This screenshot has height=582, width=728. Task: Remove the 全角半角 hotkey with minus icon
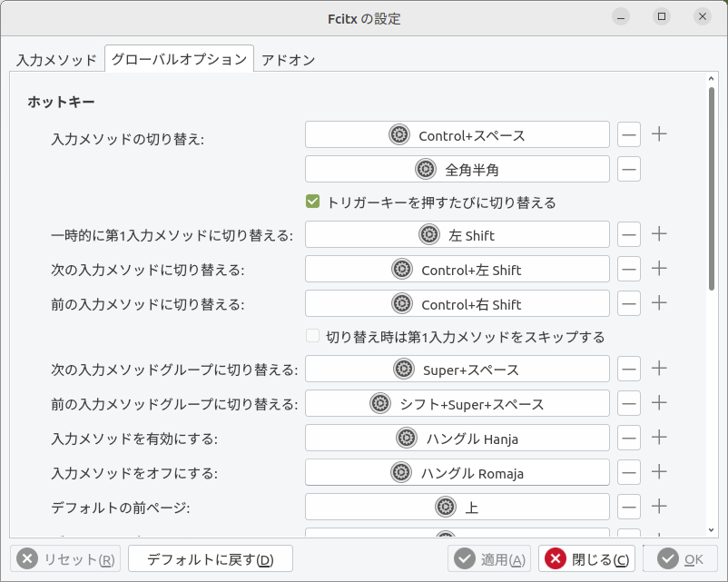coord(629,170)
